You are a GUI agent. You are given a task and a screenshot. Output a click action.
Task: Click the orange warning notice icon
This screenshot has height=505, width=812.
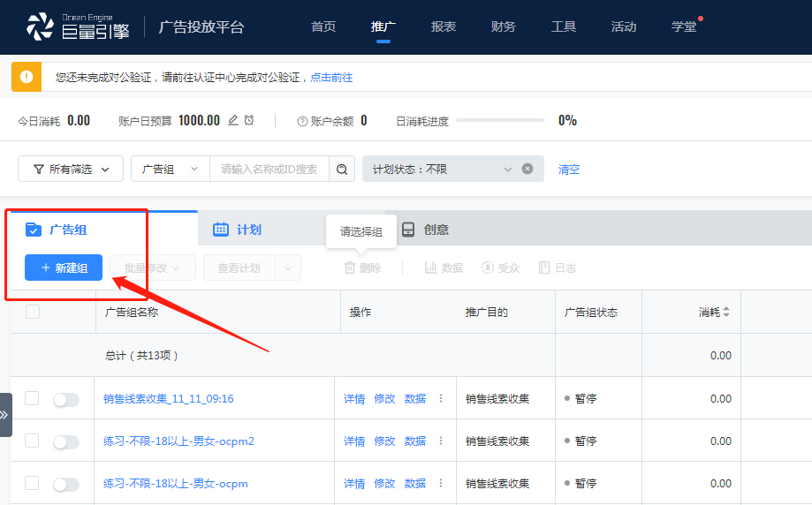tap(27, 77)
